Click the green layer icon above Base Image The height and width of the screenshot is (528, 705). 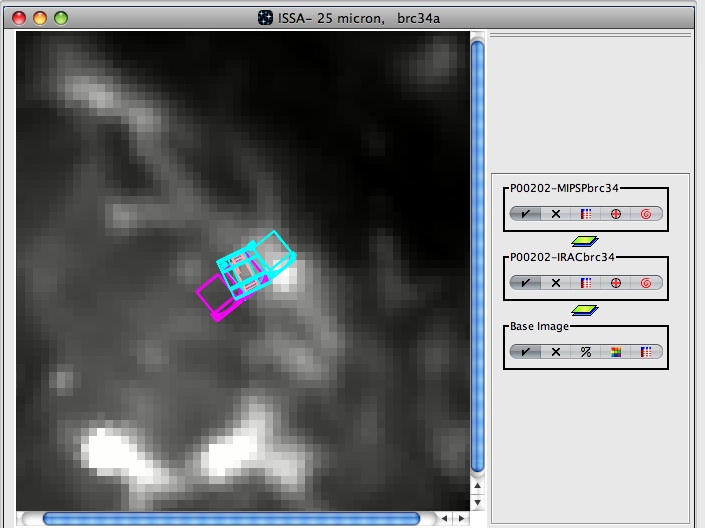point(585,310)
